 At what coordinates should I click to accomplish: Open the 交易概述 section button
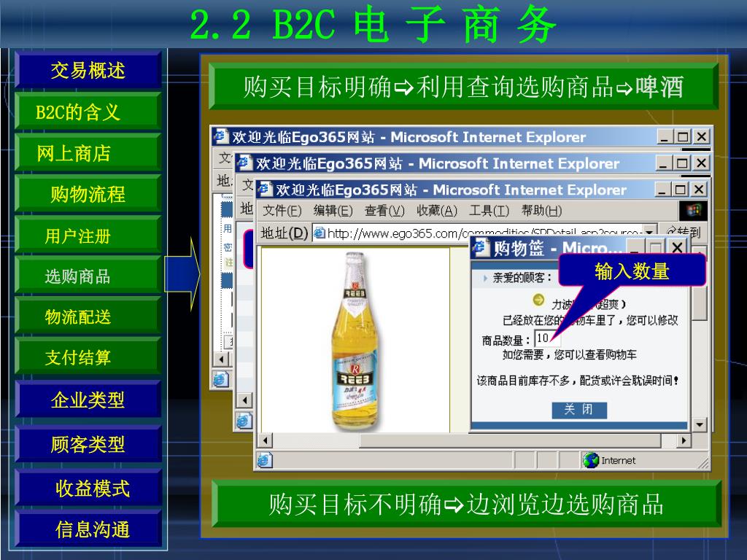tap(88, 71)
